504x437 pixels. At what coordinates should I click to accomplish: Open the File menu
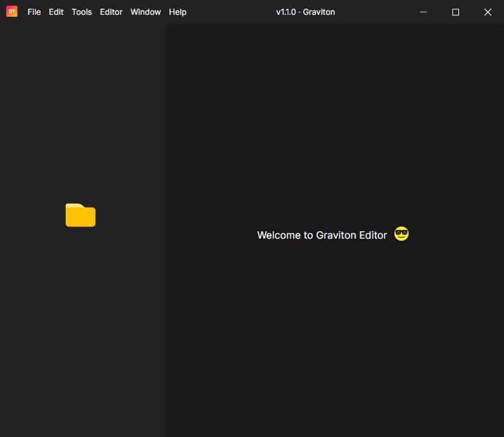click(x=34, y=12)
